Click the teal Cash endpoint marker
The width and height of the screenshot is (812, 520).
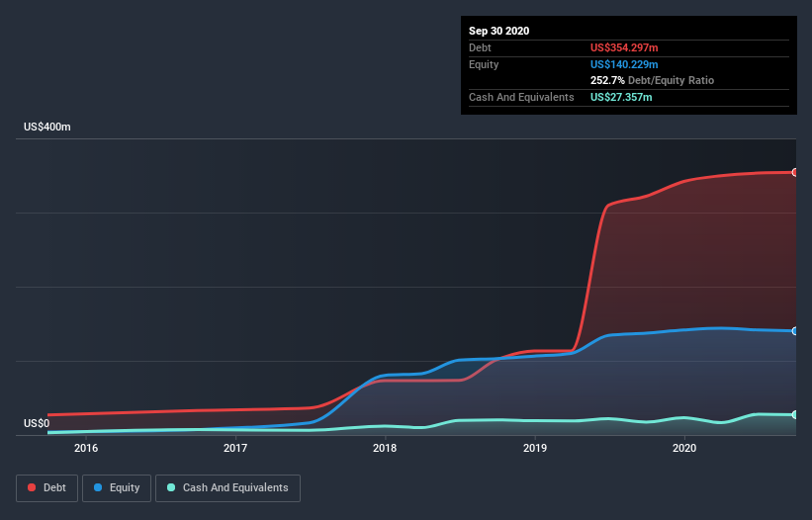tap(795, 415)
